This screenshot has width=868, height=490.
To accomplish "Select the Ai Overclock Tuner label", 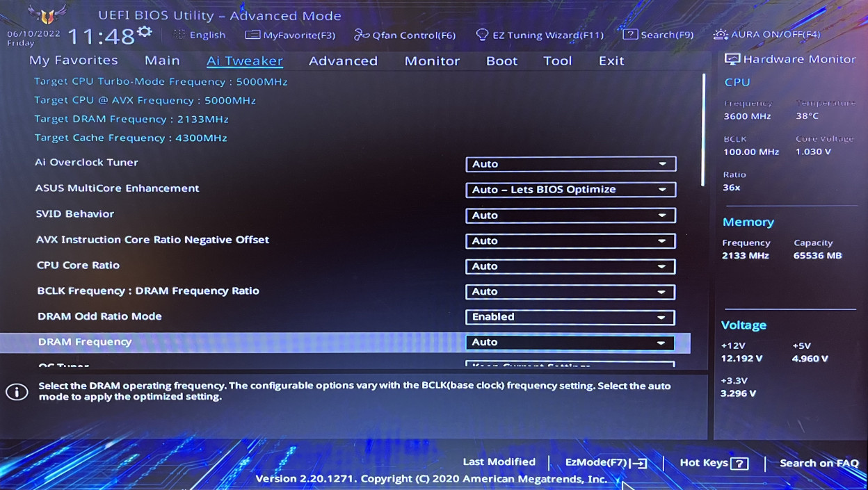I will pos(87,163).
